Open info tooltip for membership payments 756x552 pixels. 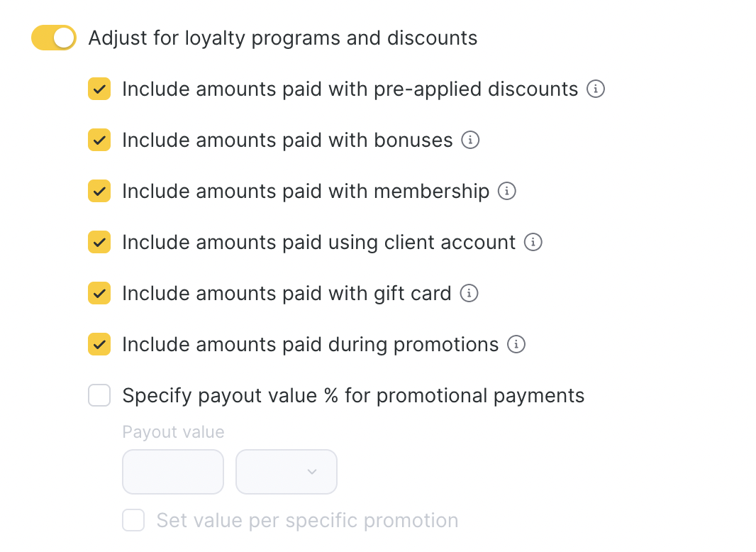click(x=506, y=192)
